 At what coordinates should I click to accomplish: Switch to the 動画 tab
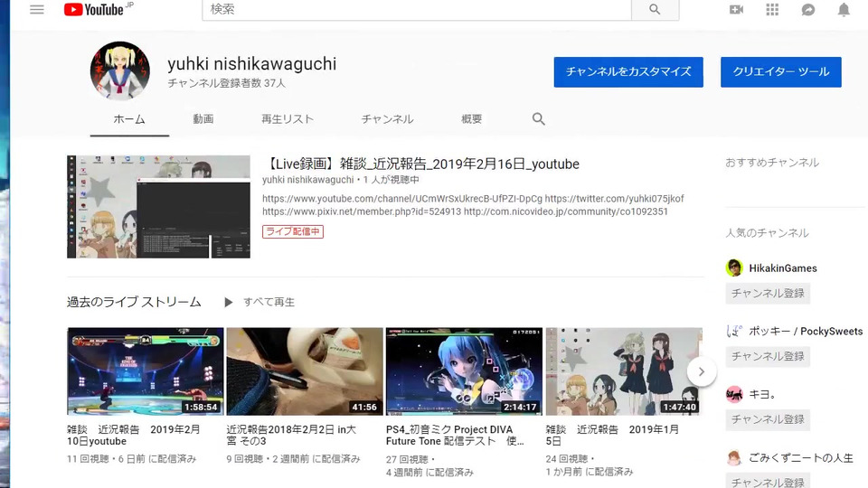pyautogui.click(x=203, y=119)
